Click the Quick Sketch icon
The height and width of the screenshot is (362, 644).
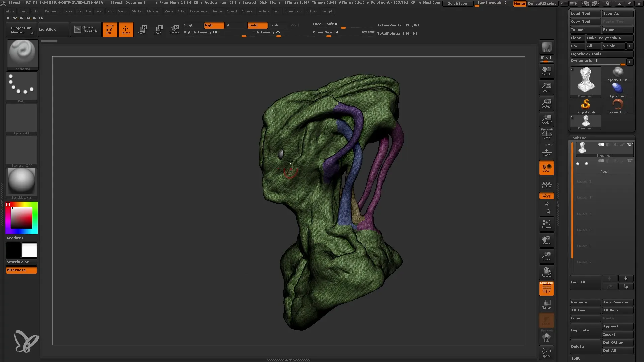tap(86, 29)
